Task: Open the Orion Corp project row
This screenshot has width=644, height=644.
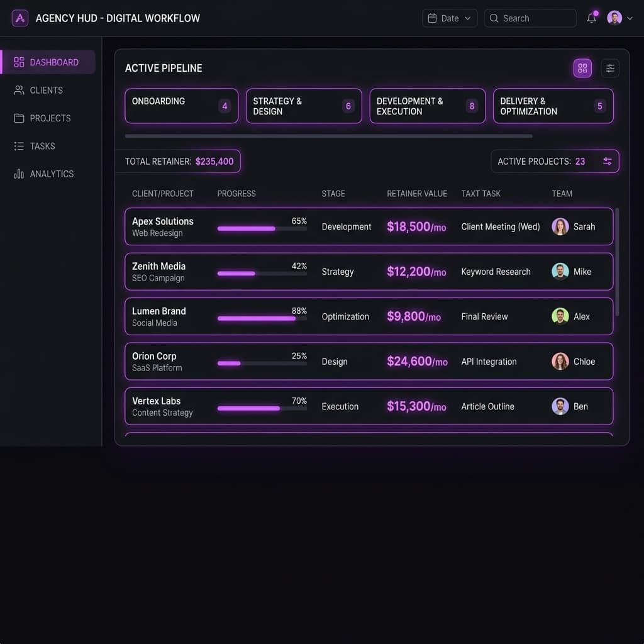Action: coord(369,362)
